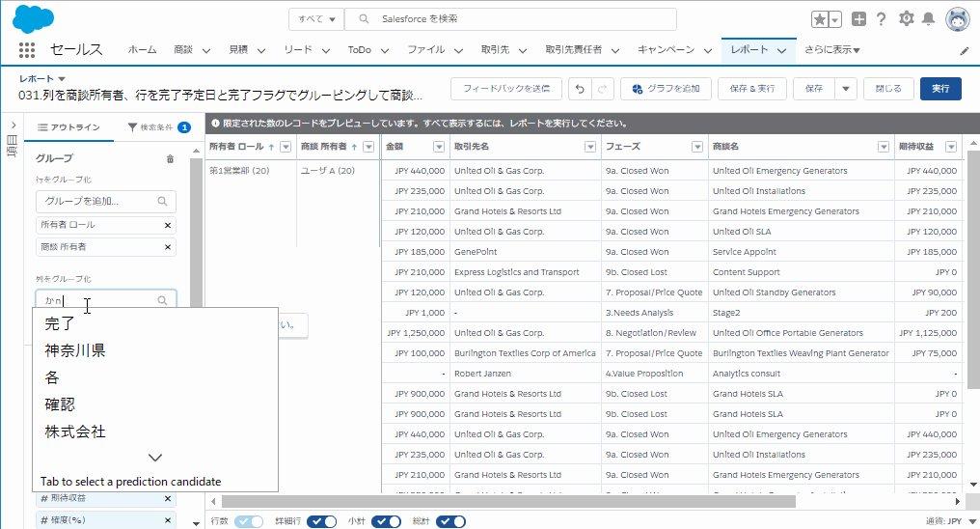This screenshot has width=980, height=529.
Task: Switch to the 検索条件 tab
Action: click(159, 127)
